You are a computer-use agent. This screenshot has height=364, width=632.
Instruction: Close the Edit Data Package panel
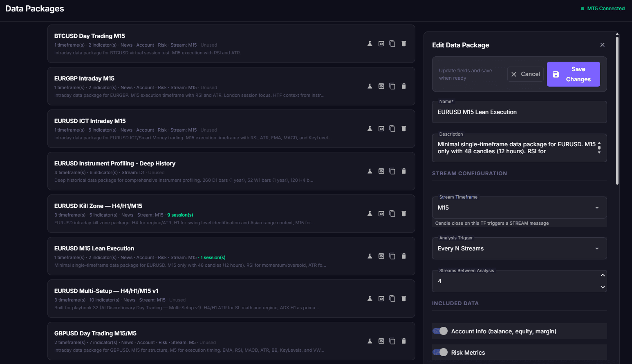tap(602, 45)
